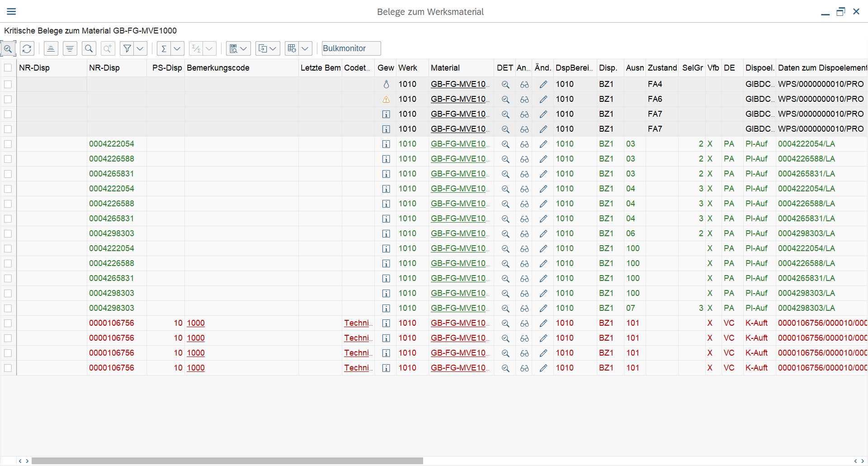
Task: Click the horizontal scrollbar at the bottom
Action: tap(227, 461)
